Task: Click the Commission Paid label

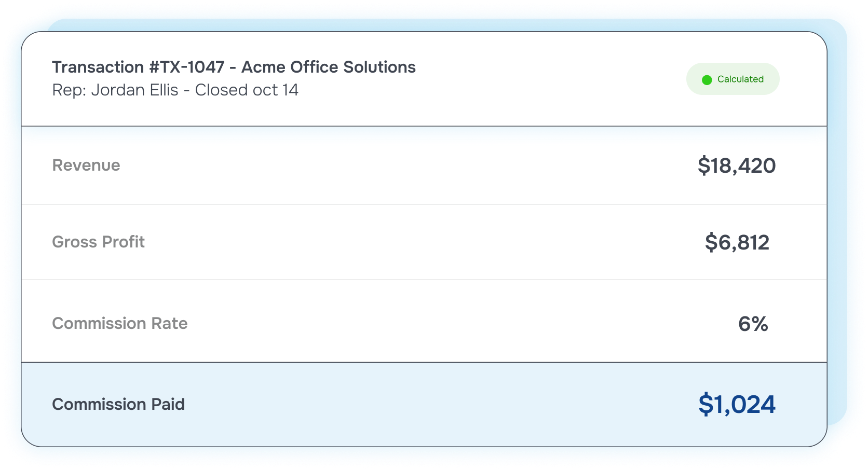Action: [118, 404]
